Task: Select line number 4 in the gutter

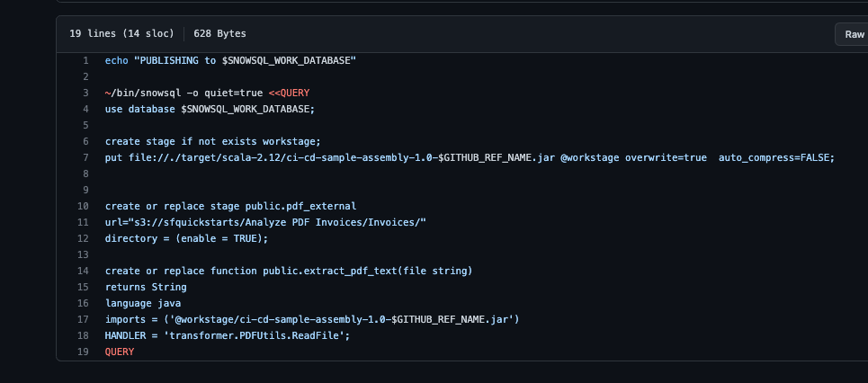Action: (85, 109)
